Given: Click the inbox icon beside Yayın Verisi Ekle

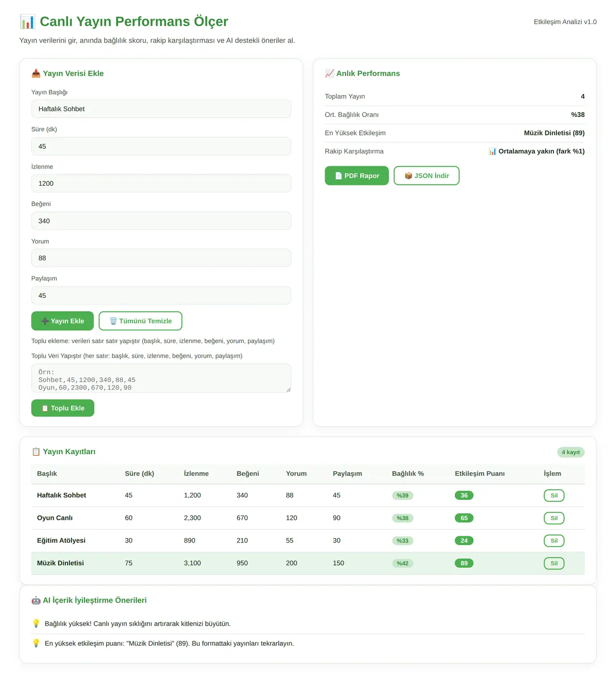Looking at the screenshot, I should [x=36, y=73].
